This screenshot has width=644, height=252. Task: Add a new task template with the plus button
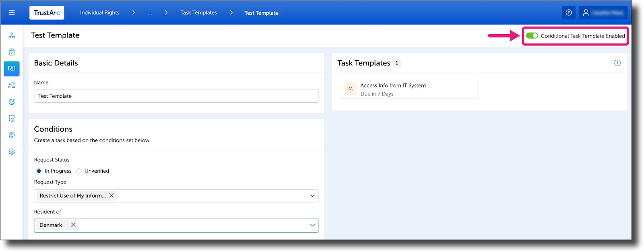[617, 63]
